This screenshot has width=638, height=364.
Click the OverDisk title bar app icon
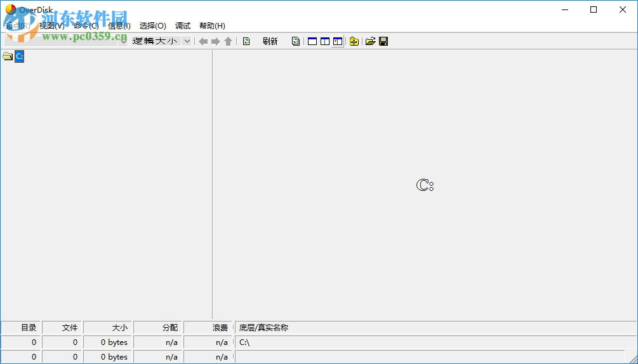[x=11, y=10]
